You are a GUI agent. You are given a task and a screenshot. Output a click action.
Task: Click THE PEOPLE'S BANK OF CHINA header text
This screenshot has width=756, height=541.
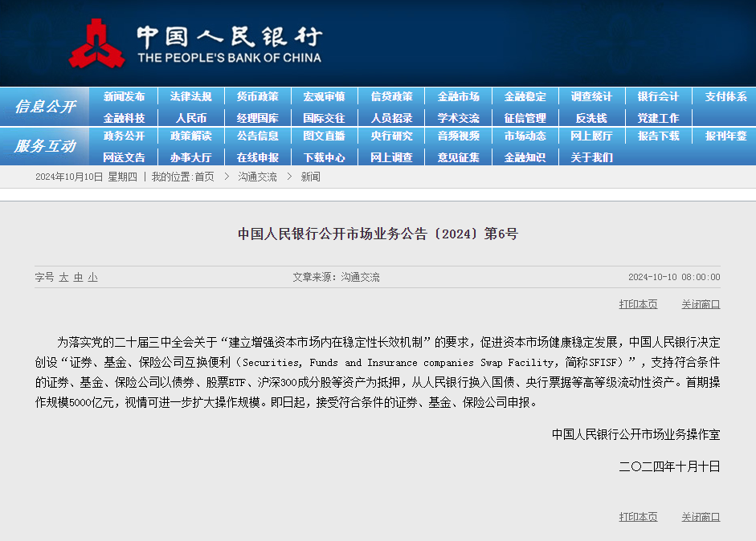[x=230, y=58]
